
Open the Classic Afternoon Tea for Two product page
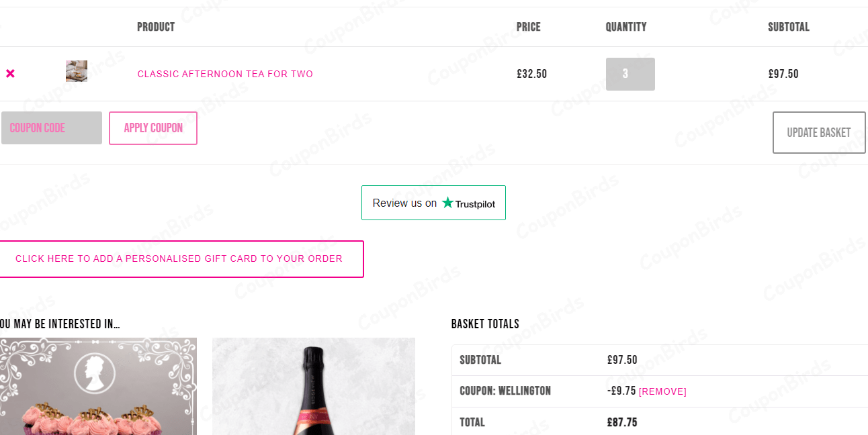pos(225,74)
